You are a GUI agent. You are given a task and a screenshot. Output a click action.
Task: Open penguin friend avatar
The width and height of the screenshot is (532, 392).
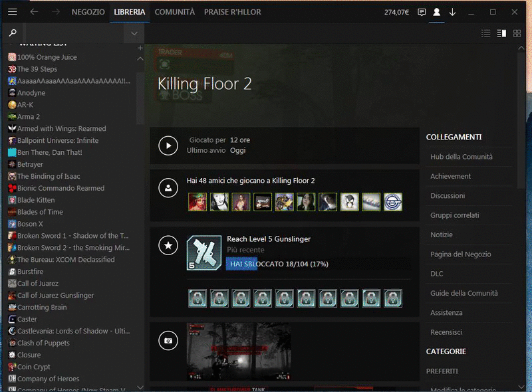click(x=350, y=202)
